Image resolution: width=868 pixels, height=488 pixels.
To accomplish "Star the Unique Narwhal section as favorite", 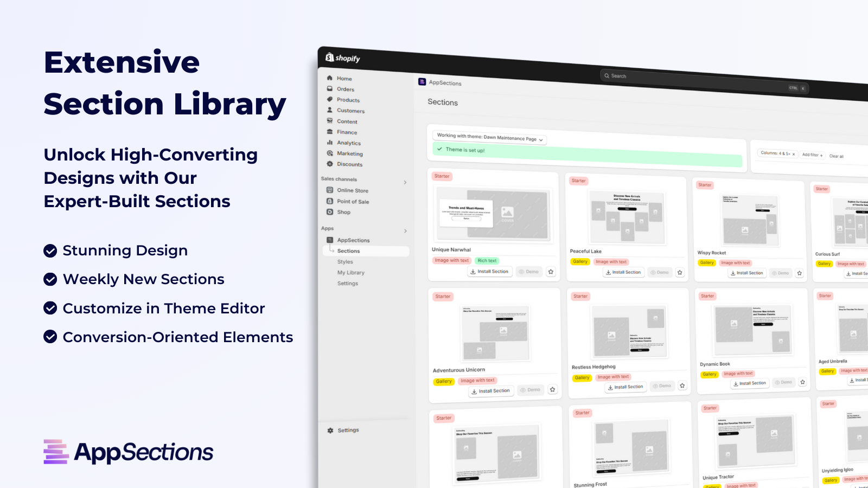I will click(x=551, y=272).
